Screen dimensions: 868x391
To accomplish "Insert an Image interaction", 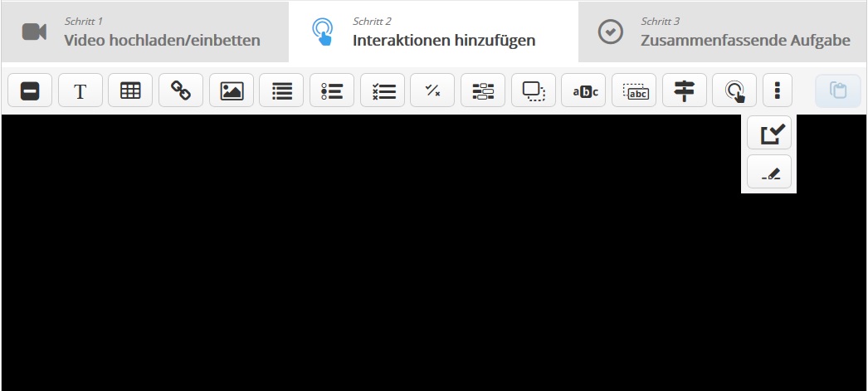I will point(232,90).
